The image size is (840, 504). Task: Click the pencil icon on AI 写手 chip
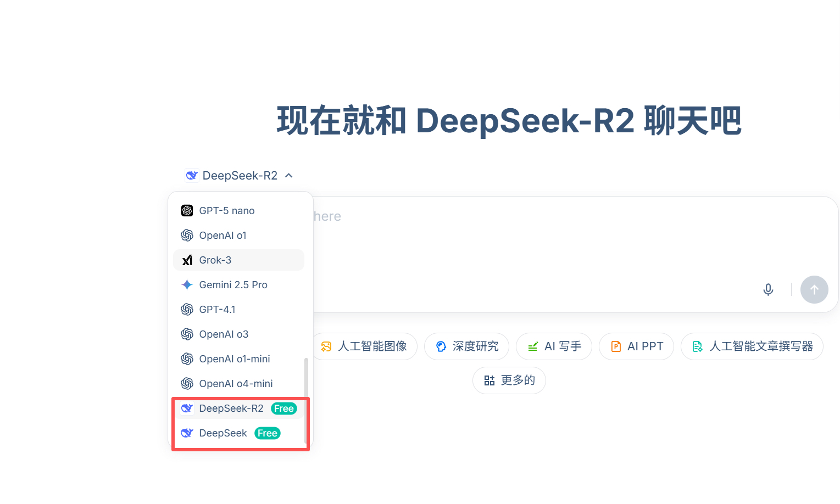(533, 346)
